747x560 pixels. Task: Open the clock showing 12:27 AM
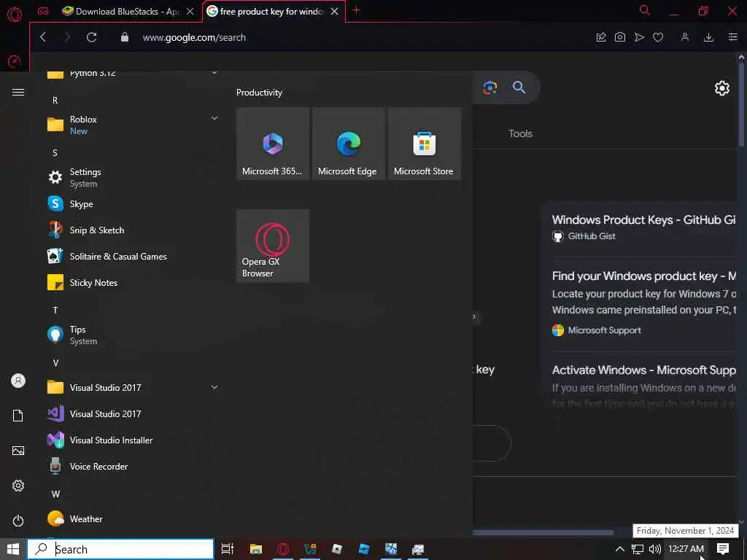click(x=686, y=549)
